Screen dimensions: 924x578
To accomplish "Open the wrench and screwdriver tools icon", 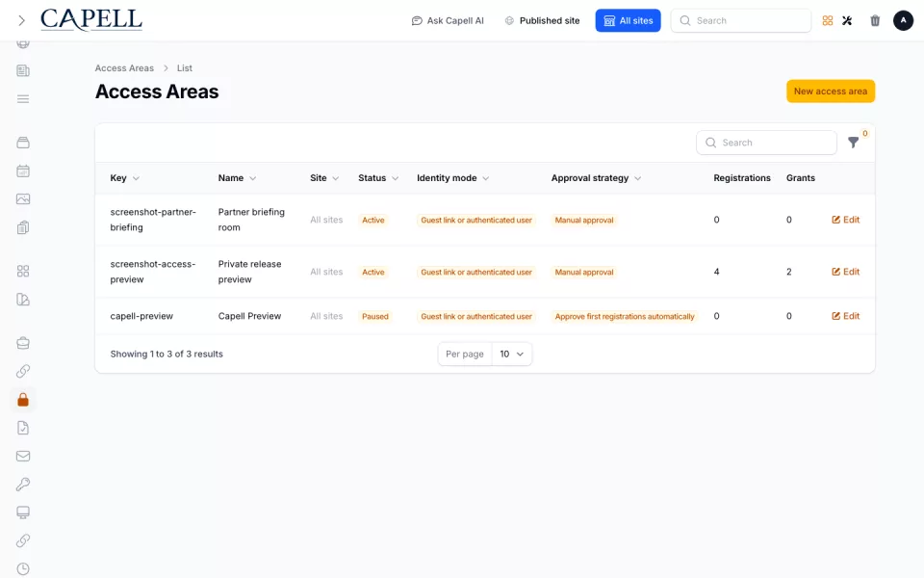I will coord(847,20).
